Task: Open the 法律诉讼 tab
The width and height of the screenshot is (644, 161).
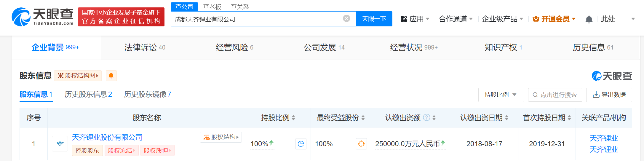Action: click(x=145, y=47)
